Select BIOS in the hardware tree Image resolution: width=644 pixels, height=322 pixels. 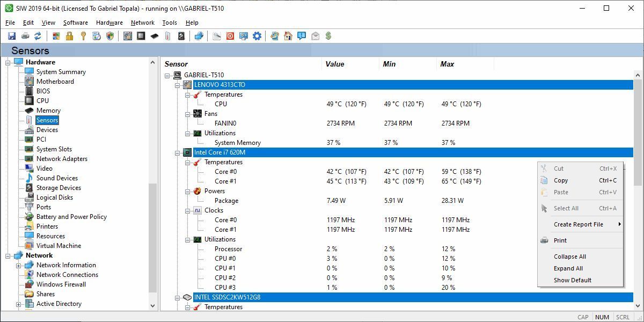point(43,91)
